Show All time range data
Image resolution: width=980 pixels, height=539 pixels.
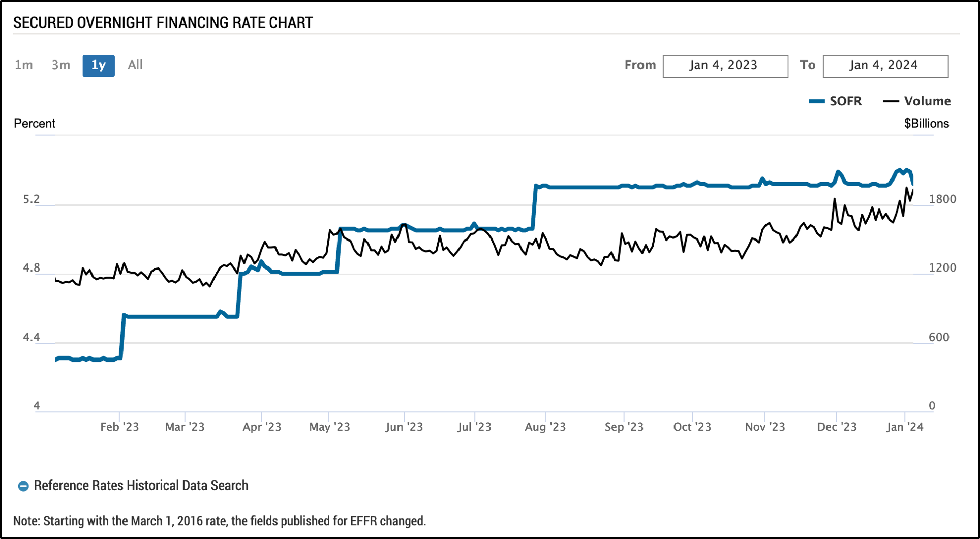(135, 65)
